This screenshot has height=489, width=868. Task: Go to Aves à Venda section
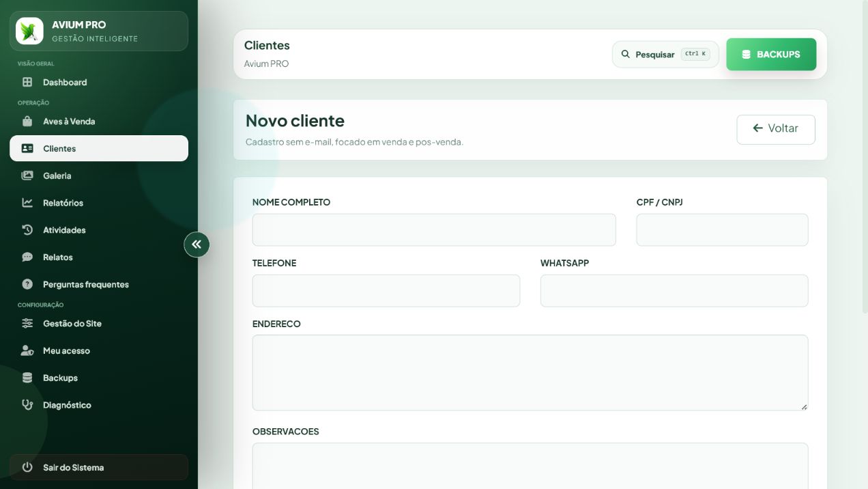pos(99,122)
